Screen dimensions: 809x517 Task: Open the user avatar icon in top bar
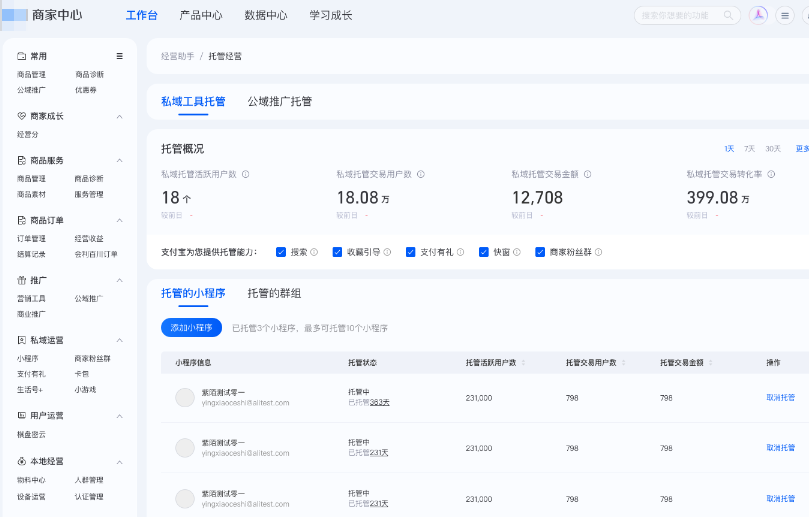coord(758,15)
